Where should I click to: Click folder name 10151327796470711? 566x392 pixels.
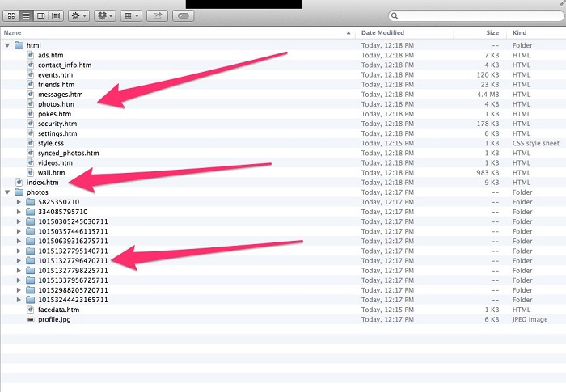click(x=73, y=260)
